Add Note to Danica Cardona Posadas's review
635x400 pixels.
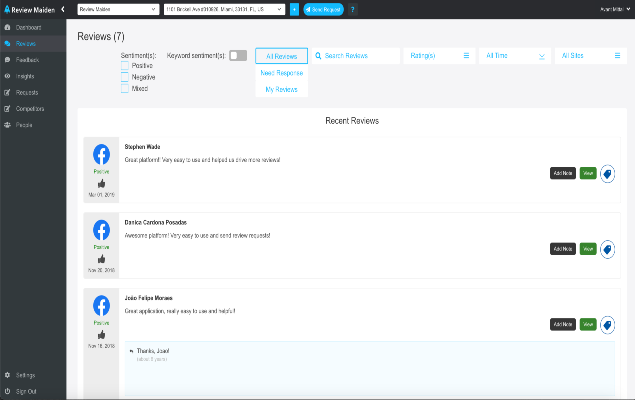pyautogui.click(x=563, y=249)
